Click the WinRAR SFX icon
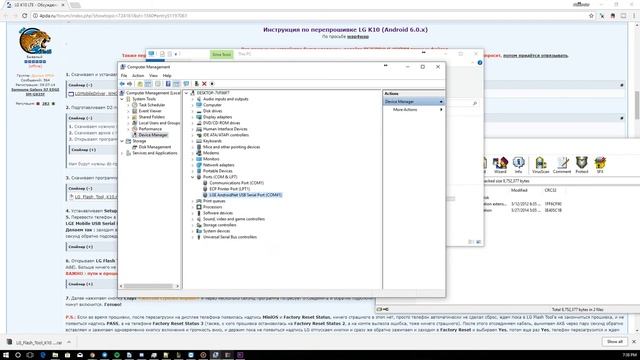The width and height of the screenshot is (640, 360). pyautogui.click(x=600, y=165)
